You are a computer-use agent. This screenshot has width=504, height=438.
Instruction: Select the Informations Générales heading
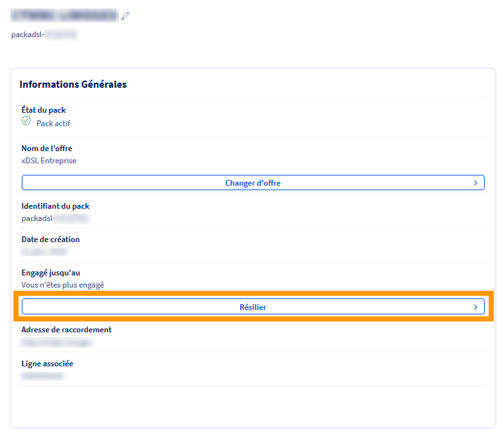pos(73,85)
